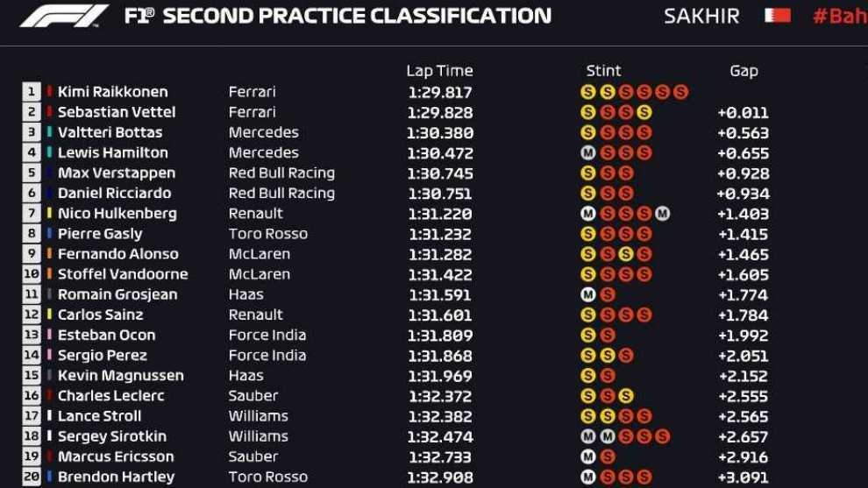Select the position 20 number box

point(32,477)
